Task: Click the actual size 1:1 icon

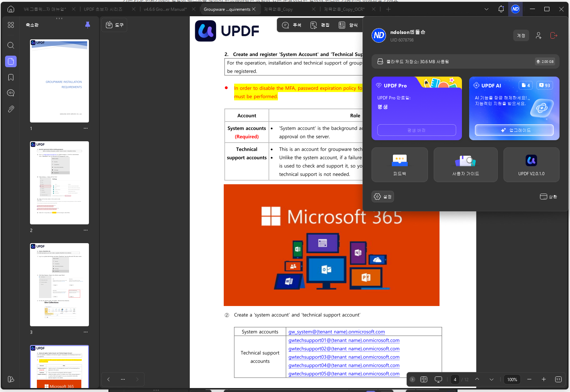Action: click(558, 379)
